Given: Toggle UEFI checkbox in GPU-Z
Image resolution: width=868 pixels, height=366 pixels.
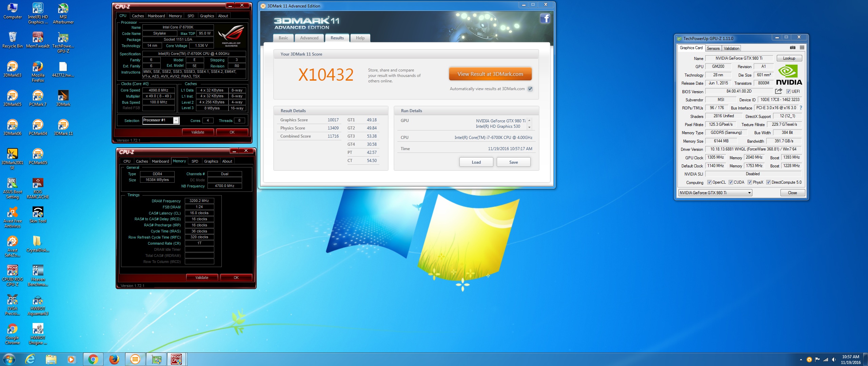Looking at the screenshot, I should pos(788,91).
